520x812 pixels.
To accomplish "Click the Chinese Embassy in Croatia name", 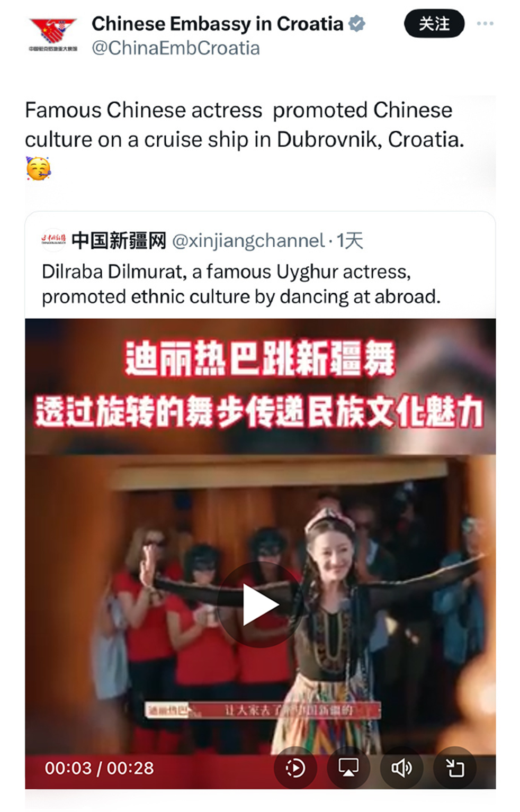I will (218, 24).
